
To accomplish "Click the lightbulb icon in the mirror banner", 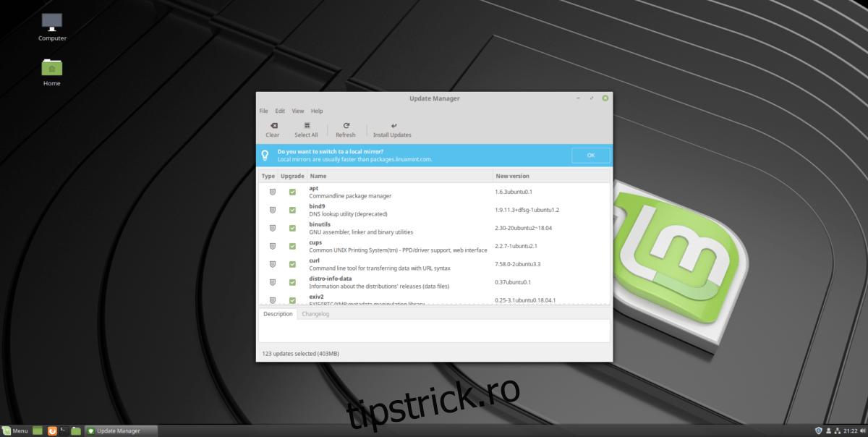I will (x=265, y=156).
